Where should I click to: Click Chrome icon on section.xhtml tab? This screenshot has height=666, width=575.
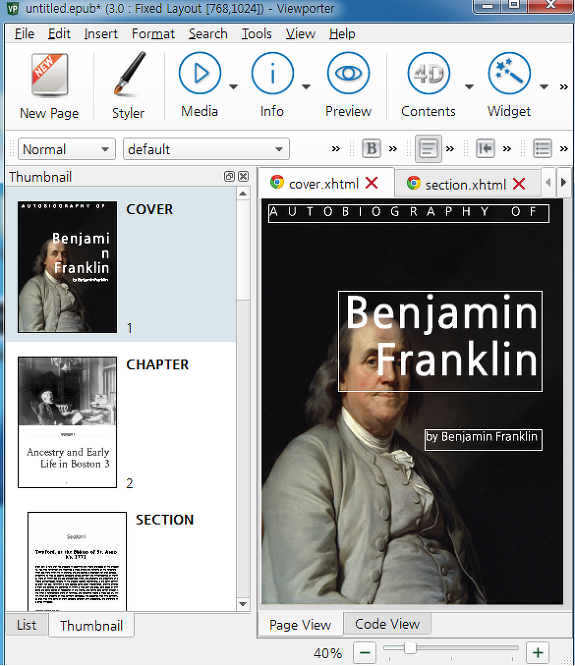[413, 183]
